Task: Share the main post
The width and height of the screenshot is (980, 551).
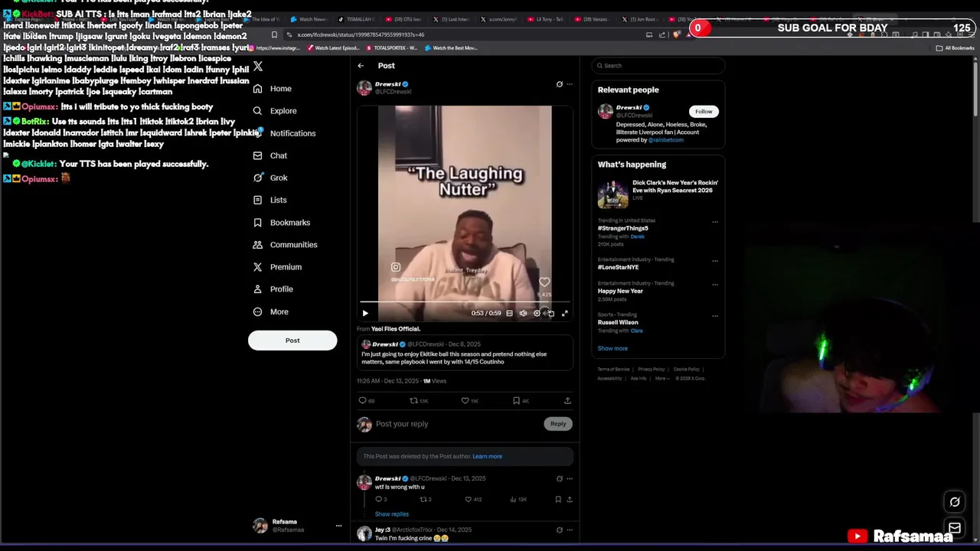Action: pyautogui.click(x=567, y=401)
